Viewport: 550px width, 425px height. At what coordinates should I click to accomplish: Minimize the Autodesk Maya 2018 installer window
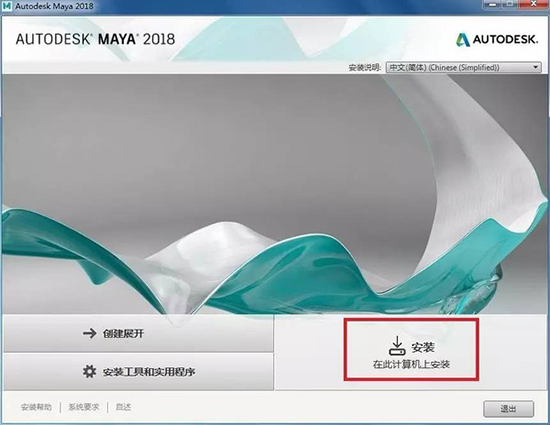[x=492, y=4]
